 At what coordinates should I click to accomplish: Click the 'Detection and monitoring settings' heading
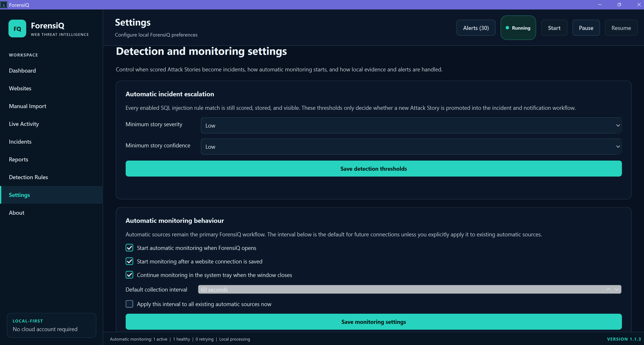tap(201, 51)
